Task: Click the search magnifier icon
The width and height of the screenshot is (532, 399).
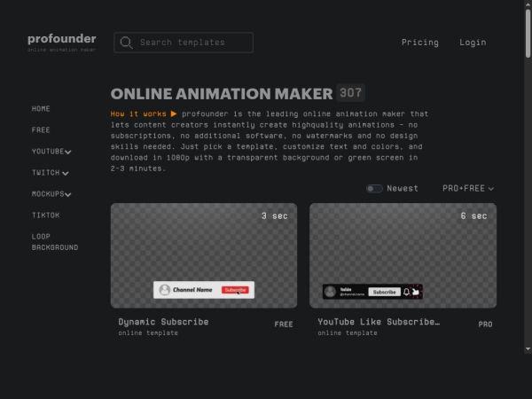Action: (126, 43)
